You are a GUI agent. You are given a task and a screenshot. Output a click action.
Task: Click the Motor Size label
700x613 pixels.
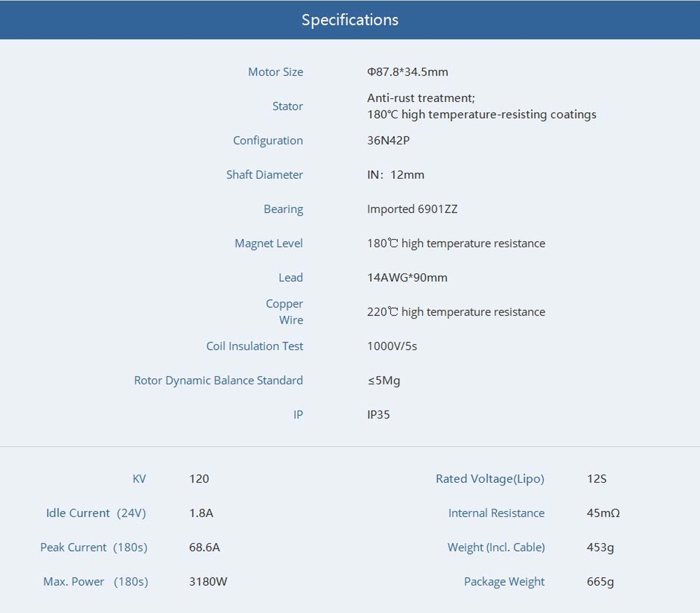point(275,72)
